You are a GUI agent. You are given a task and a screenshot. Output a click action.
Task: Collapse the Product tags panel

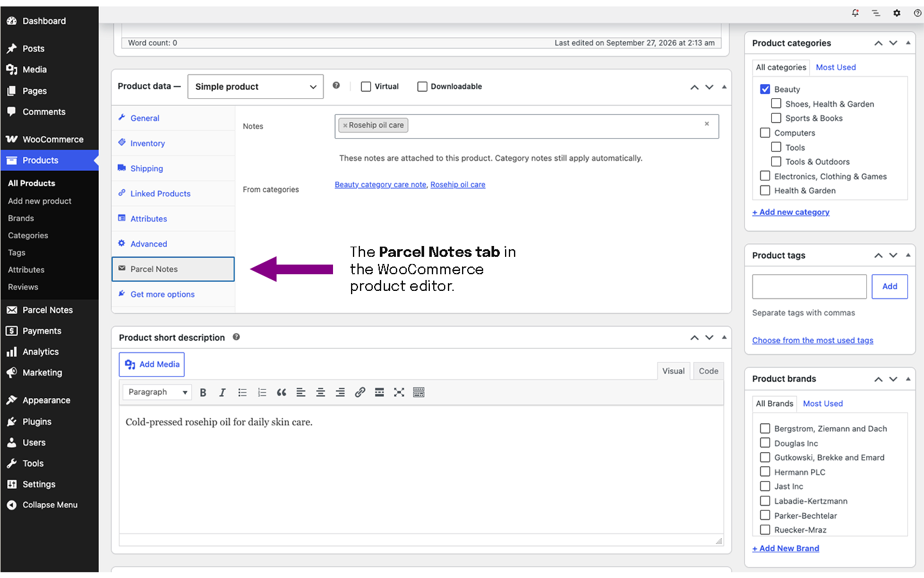pyautogui.click(x=908, y=256)
